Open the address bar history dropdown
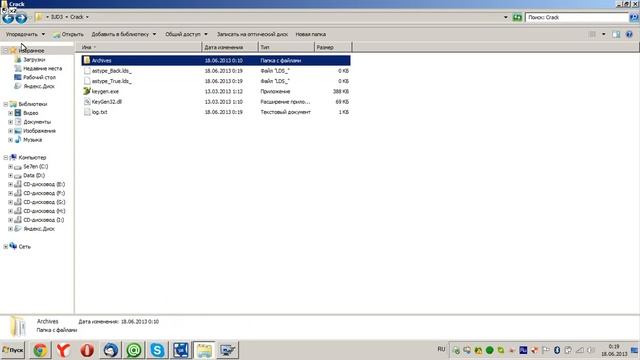The width and height of the screenshot is (640, 360). pyautogui.click(x=506, y=17)
